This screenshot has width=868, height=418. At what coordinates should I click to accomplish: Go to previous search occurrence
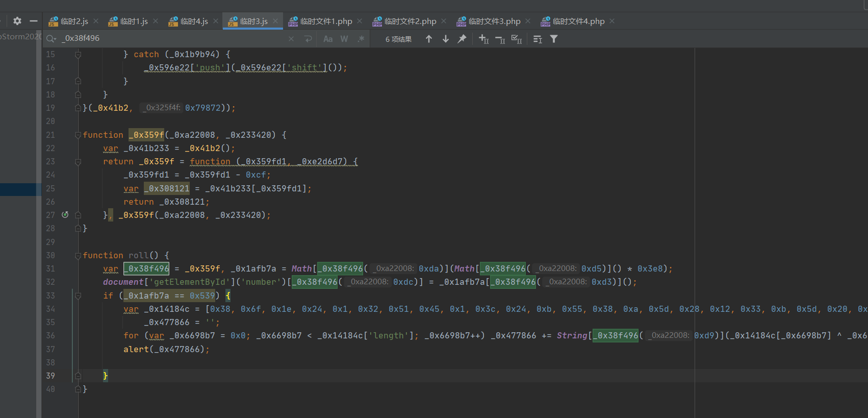click(429, 39)
